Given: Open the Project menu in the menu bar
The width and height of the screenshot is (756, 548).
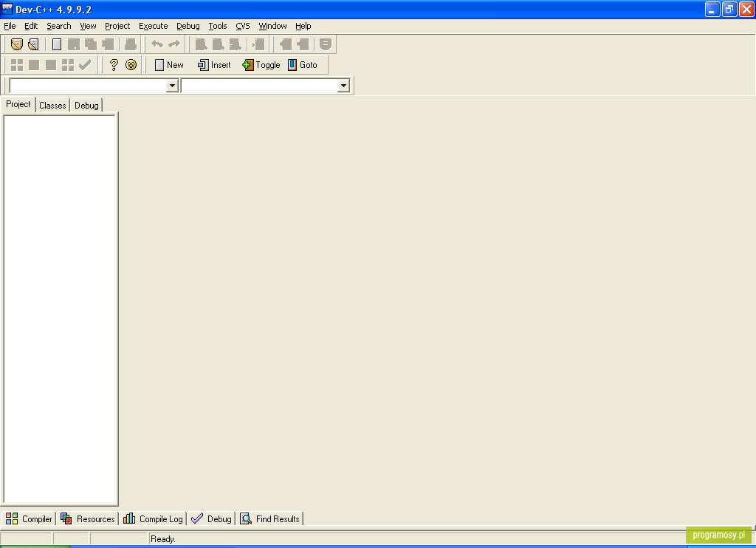Looking at the screenshot, I should coord(117,26).
